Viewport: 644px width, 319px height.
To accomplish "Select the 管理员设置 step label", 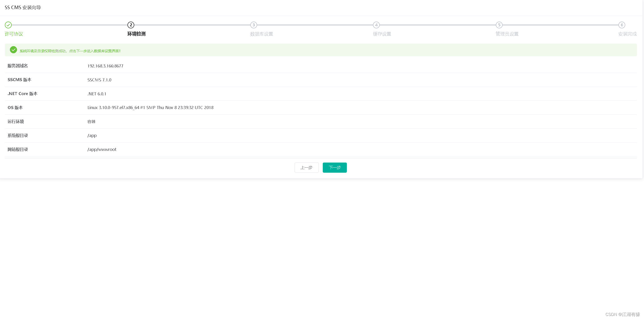I will (507, 34).
